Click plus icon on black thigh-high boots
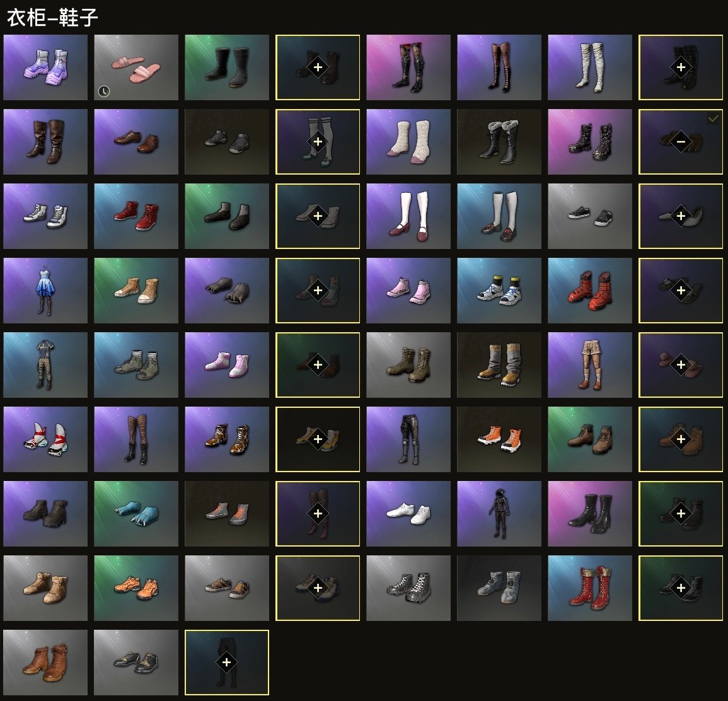 [681, 67]
